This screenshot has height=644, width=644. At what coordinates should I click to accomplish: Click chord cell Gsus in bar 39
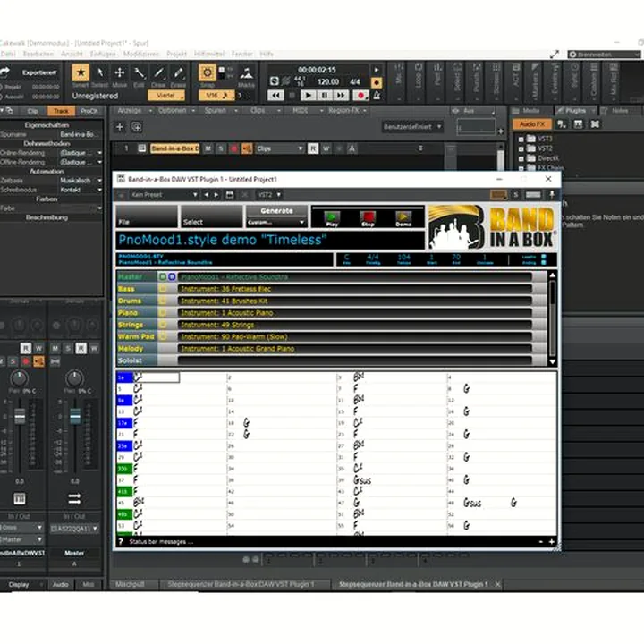[x=362, y=479]
